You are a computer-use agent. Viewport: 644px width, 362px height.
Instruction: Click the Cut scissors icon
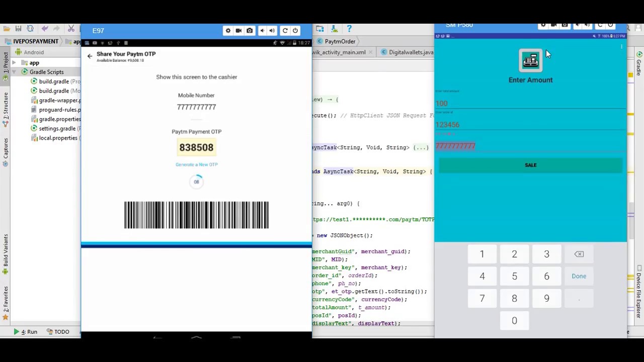click(x=71, y=29)
